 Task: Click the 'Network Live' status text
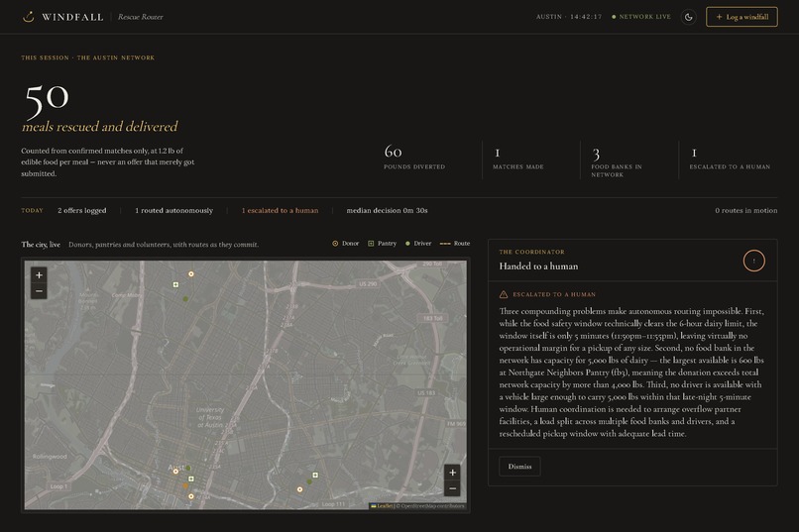click(x=645, y=17)
